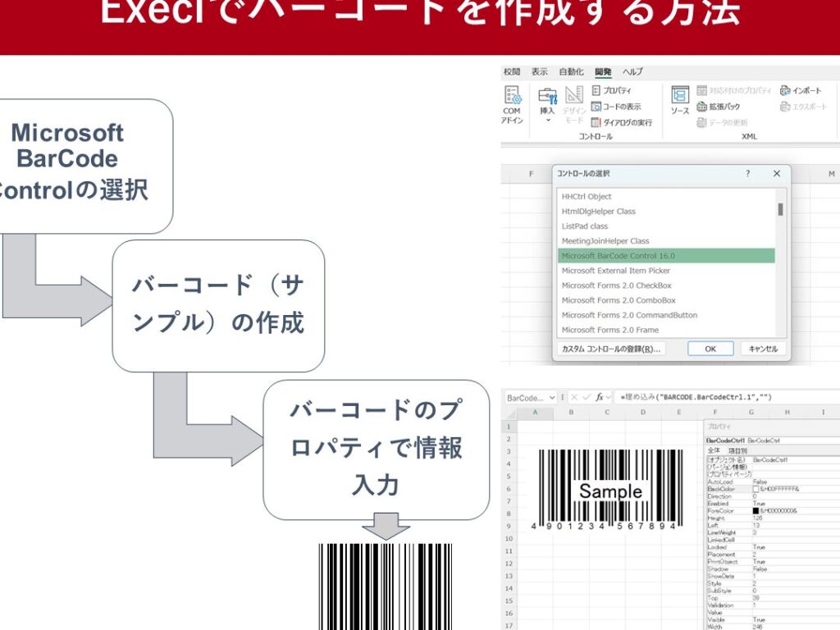Click the XML インポート button

[x=801, y=90]
